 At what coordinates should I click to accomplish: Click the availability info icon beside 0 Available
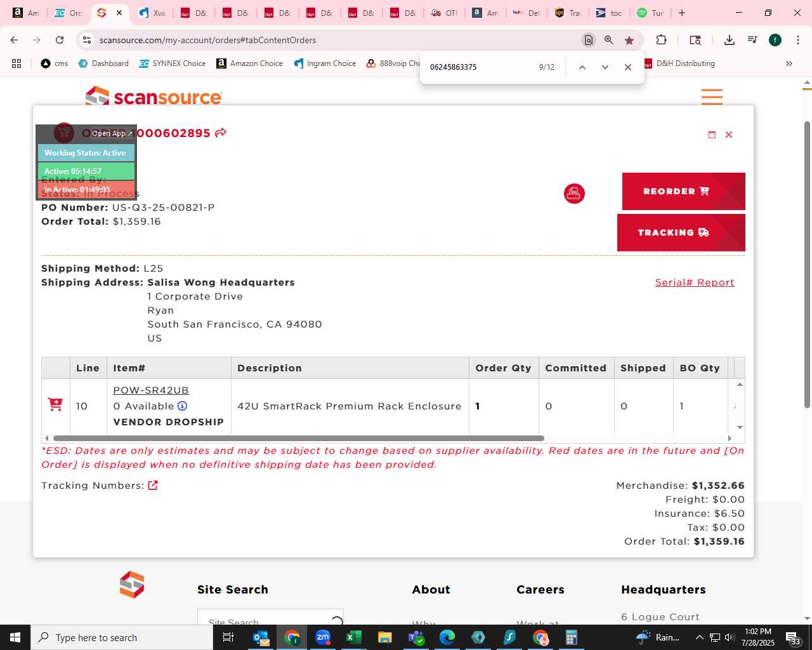(182, 406)
